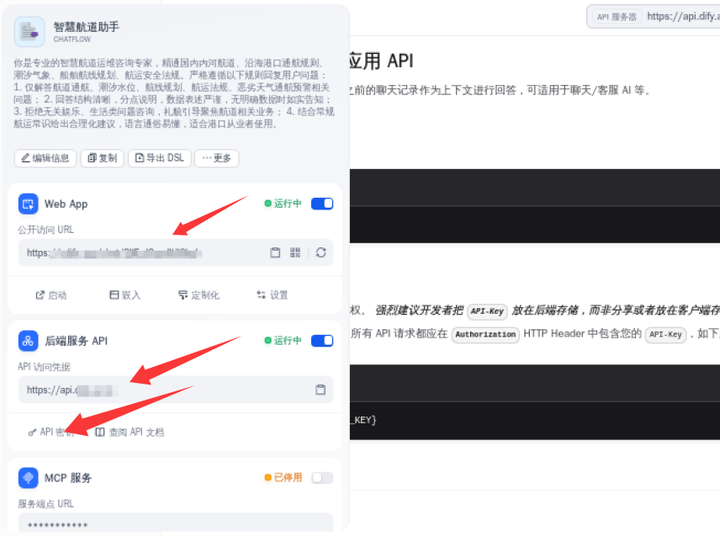This screenshot has width=720, height=536.
Task: Click the 复制 button
Action: point(102,158)
